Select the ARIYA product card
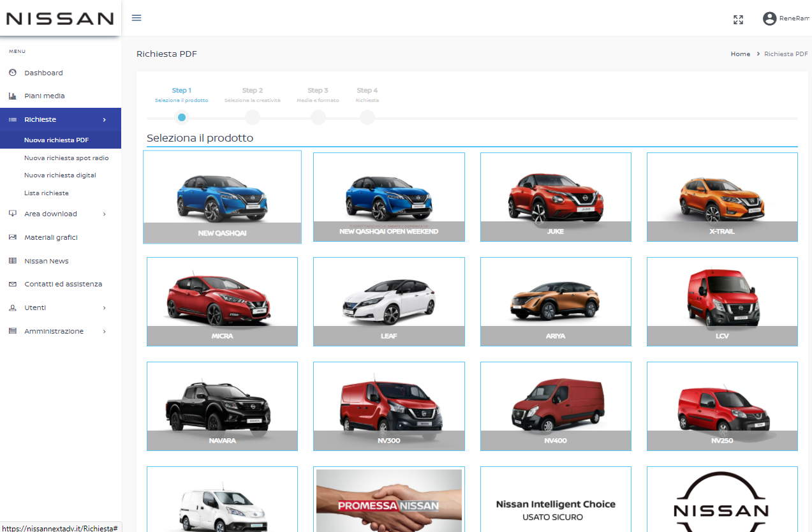Screen dimensions: 812x532 click(556, 302)
